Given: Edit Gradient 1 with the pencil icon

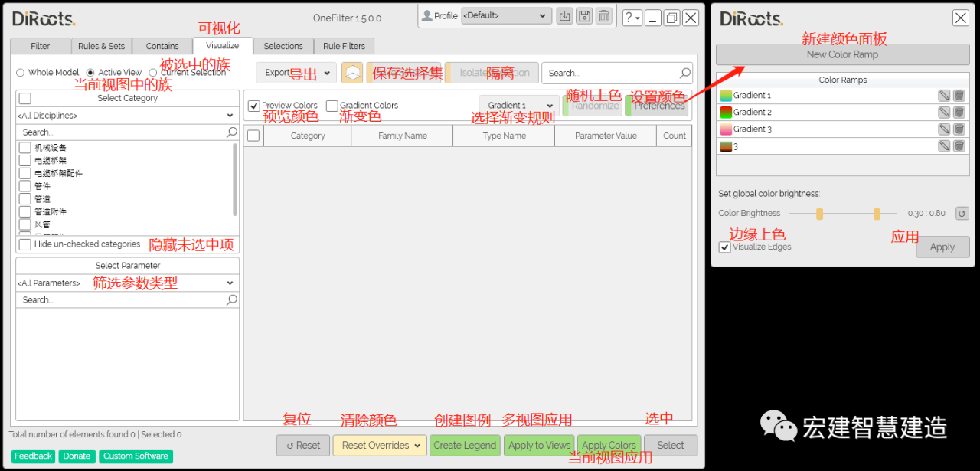Looking at the screenshot, I should [944, 96].
